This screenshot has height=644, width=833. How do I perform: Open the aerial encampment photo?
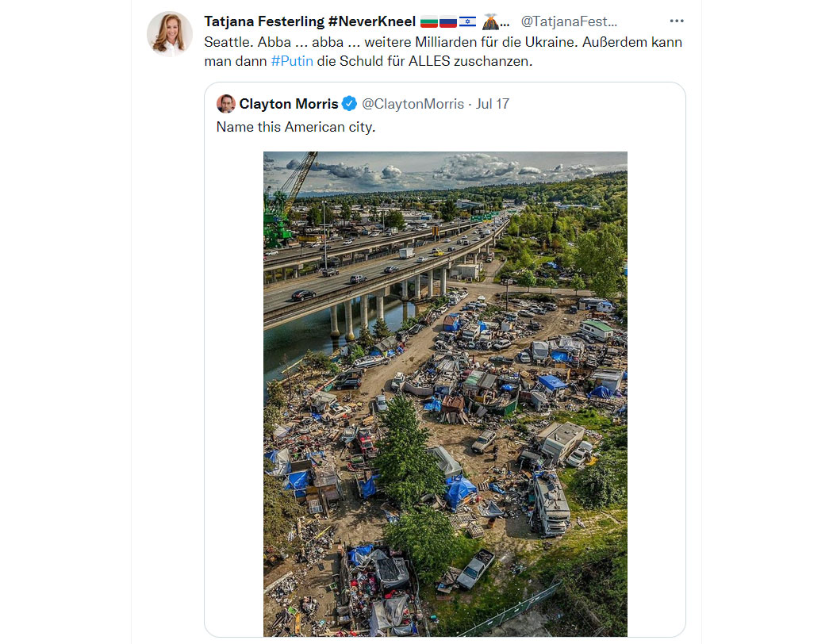(x=445, y=394)
